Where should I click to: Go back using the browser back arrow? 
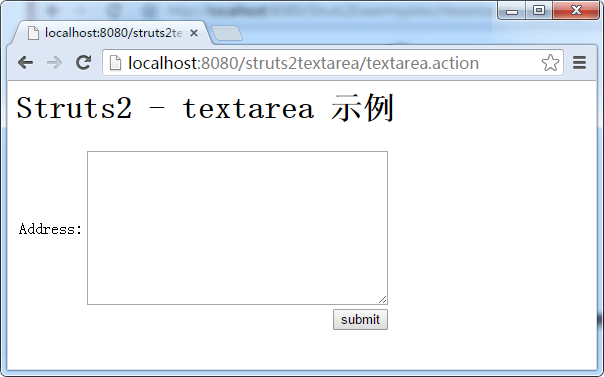click(x=25, y=63)
